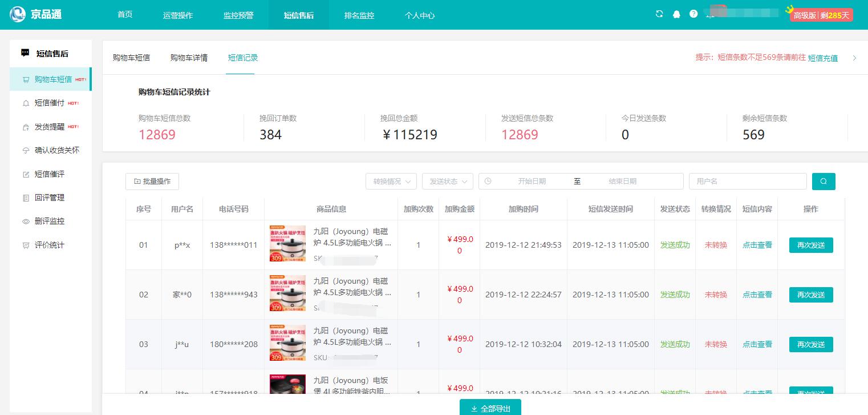
Task: Open 监控预警 in top navigation
Action: pos(238,15)
